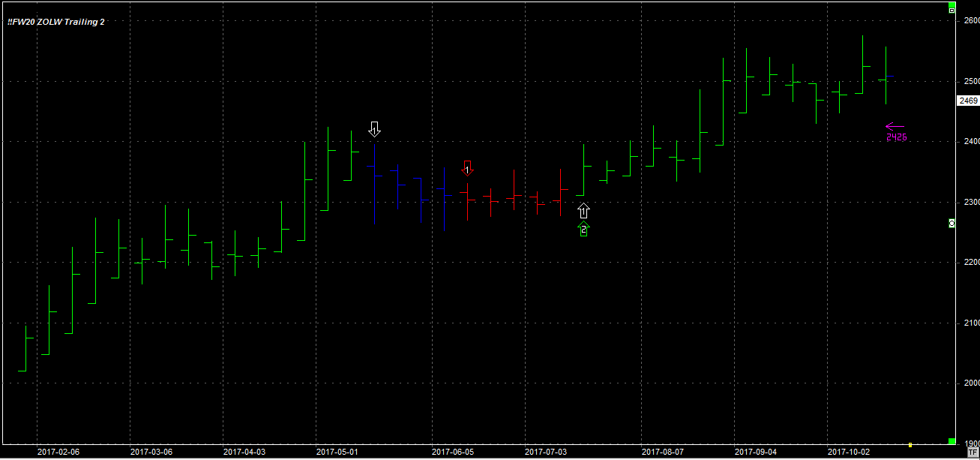Click the red down arrow signal marker
Image resolution: width=980 pixels, height=460 pixels.
467,169
